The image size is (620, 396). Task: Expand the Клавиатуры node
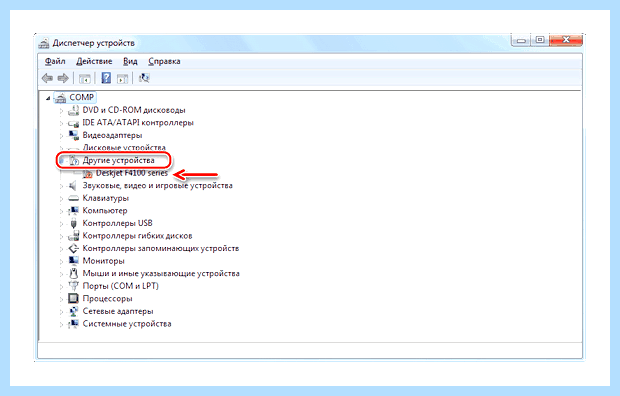click(61, 199)
